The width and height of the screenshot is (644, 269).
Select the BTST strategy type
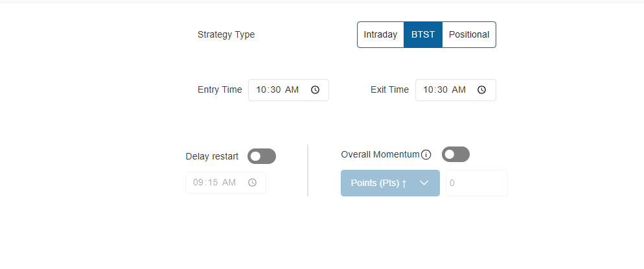[x=423, y=35]
